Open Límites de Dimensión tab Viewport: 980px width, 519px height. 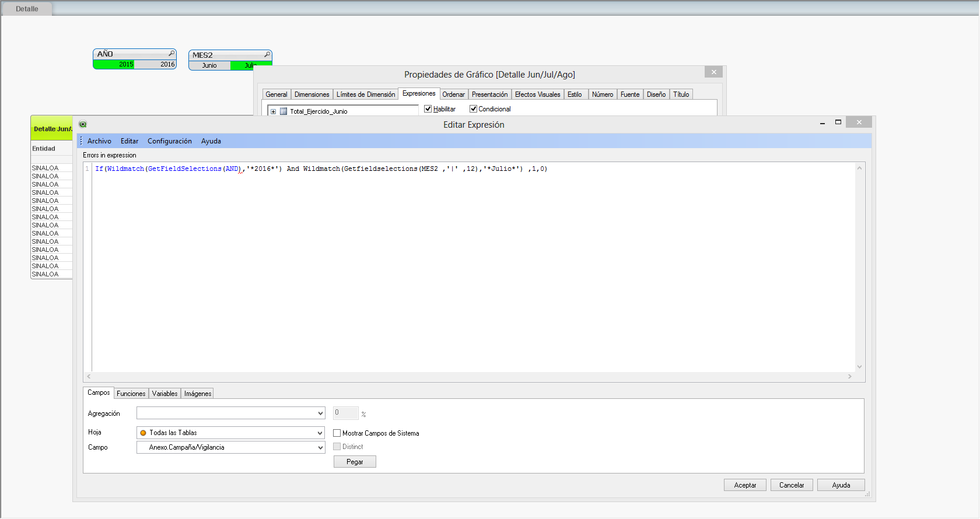tap(366, 94)
